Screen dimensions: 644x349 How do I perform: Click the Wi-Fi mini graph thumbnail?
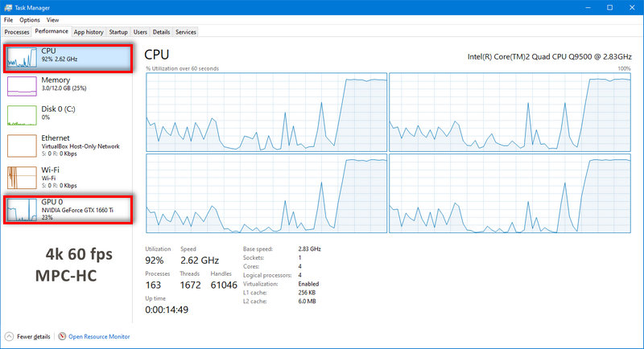coord(22,178)
